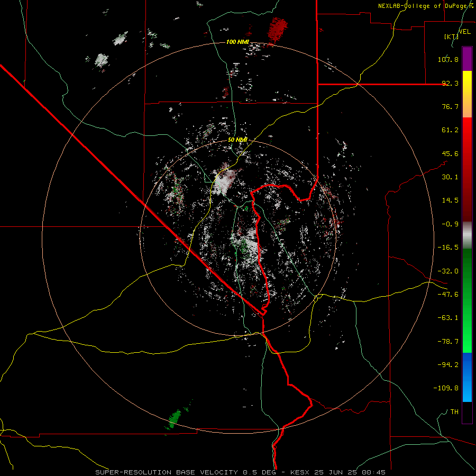Pick the gray near-zero segment of the color bar

tap(467, 235)
